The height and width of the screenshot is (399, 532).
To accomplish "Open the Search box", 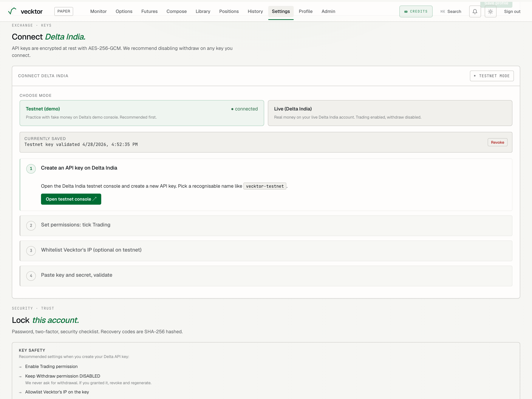I will click(451, 11).
